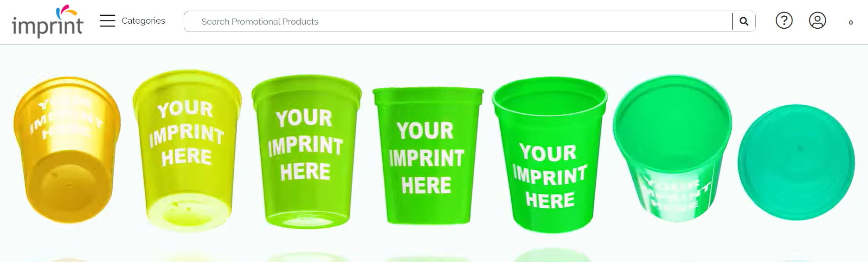Open the hamburger menu icon
Image resolution: width=868 pixels, height=262 pixels.
coord(108,21)
